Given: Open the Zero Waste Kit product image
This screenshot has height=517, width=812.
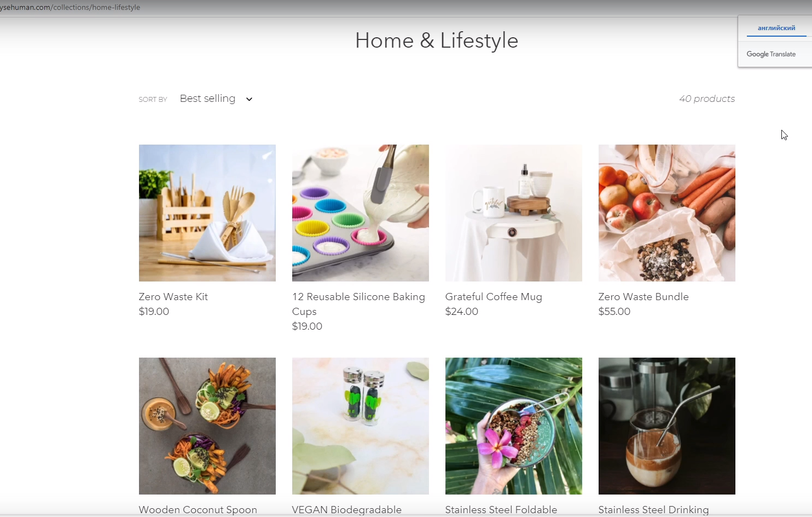Looking at the screenshot, I should 207,213.
